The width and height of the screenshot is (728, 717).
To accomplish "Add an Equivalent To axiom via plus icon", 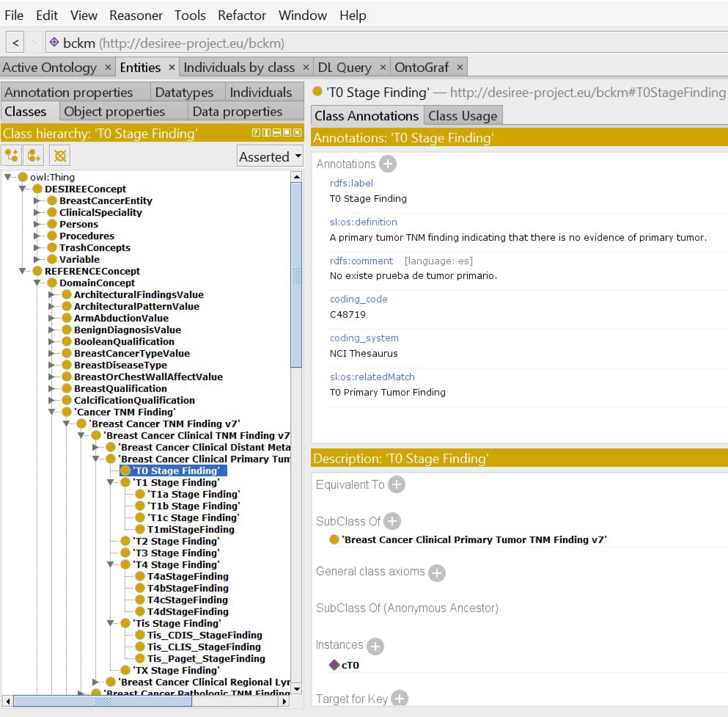I will coord(396,484).
